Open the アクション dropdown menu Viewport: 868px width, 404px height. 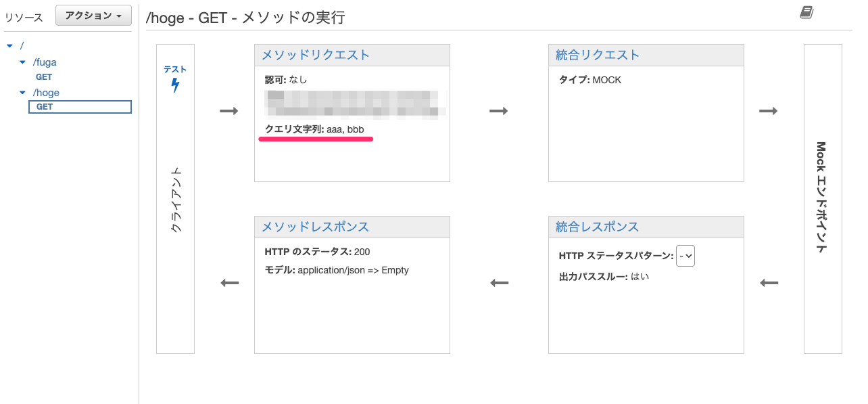pyautogui.click(x=93, y=15)
